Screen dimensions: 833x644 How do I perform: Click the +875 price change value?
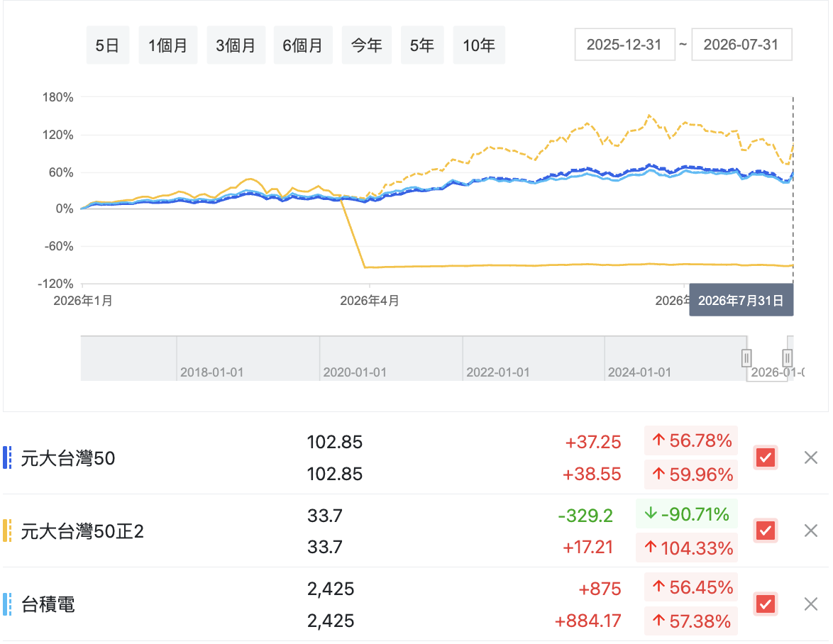(x=600, y=589)
